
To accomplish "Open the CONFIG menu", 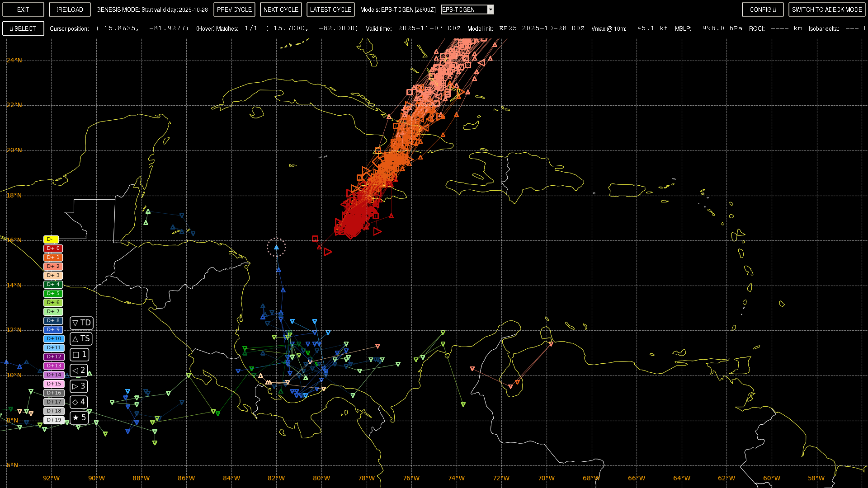I will coord(762,9).
